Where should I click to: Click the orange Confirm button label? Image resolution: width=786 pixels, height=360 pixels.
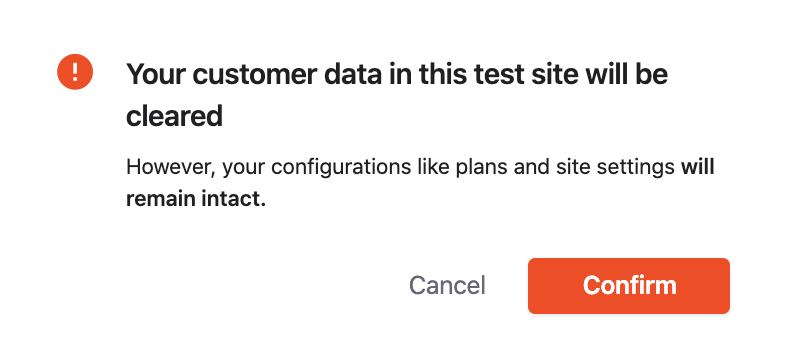(x=630, y=285)
